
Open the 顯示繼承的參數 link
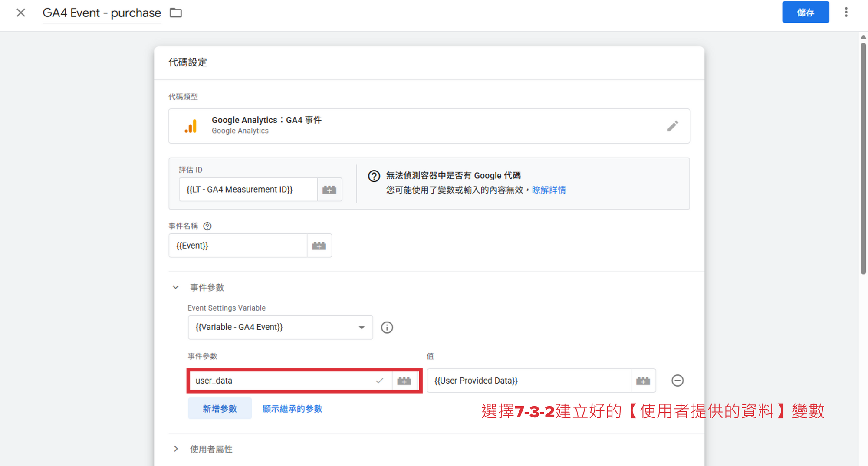tap(292, 409)
